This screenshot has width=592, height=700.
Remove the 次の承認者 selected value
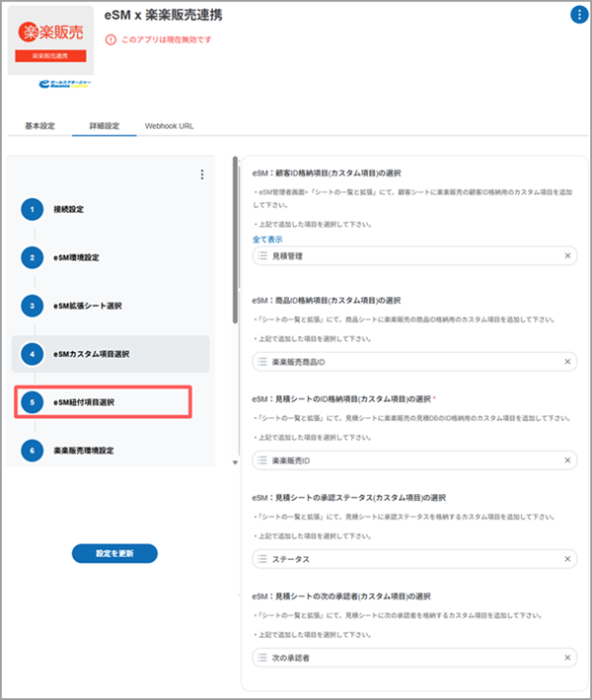pos(567,658)
